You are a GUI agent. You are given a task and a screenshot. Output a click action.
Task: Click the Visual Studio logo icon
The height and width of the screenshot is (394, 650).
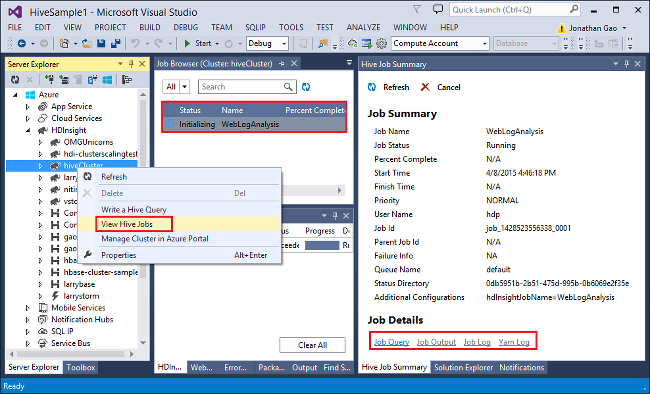pos(15,12)
